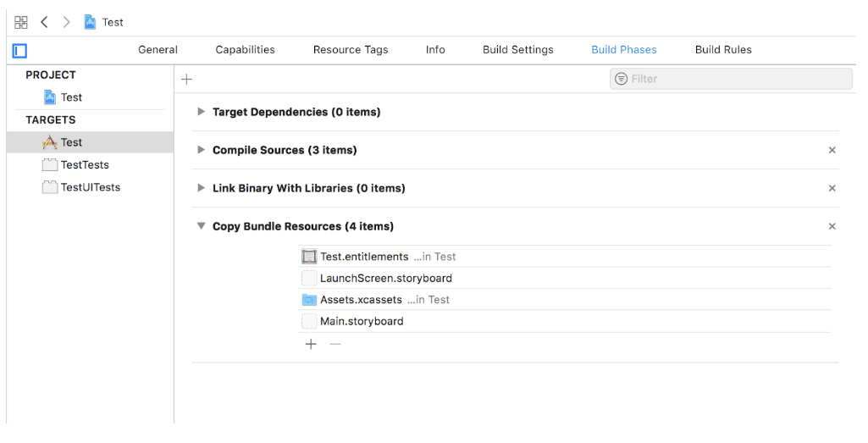
Task: Click the TestUITests bundle icon
Action: [50, 187]
